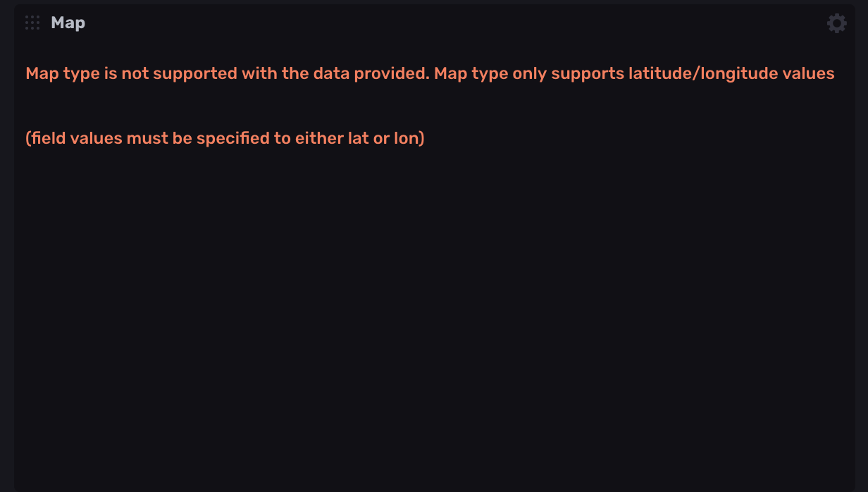Click the Map widget header bar

pyautogui.click(x=423, y=22)
